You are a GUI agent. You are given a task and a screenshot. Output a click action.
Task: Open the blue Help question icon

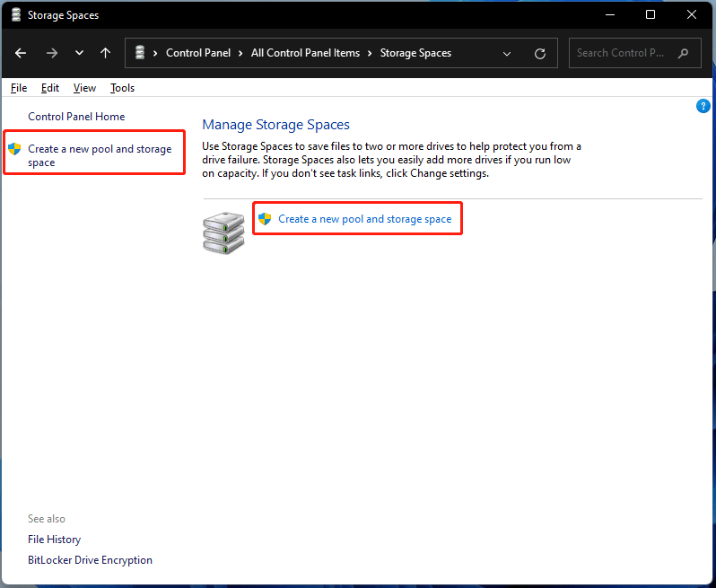(x=703, y=106)
